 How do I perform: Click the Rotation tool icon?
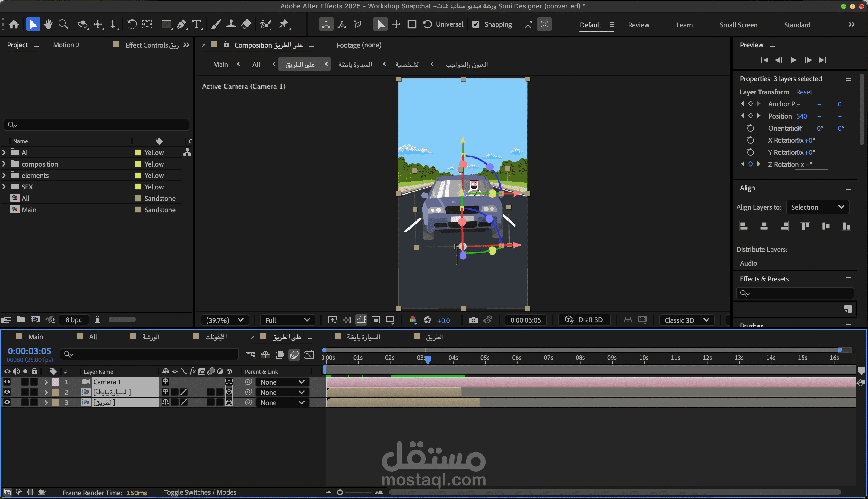131,24
